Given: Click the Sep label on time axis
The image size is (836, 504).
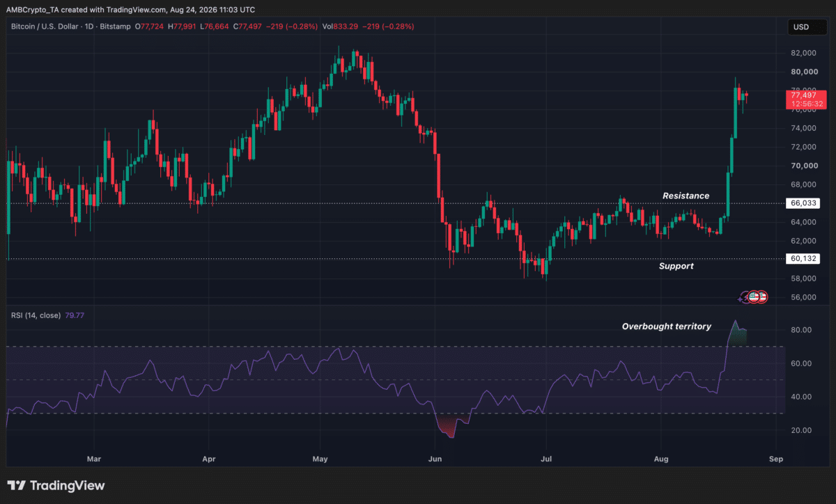Looking at the screenshot, I should pyautogui.click(x=776, y=459).
